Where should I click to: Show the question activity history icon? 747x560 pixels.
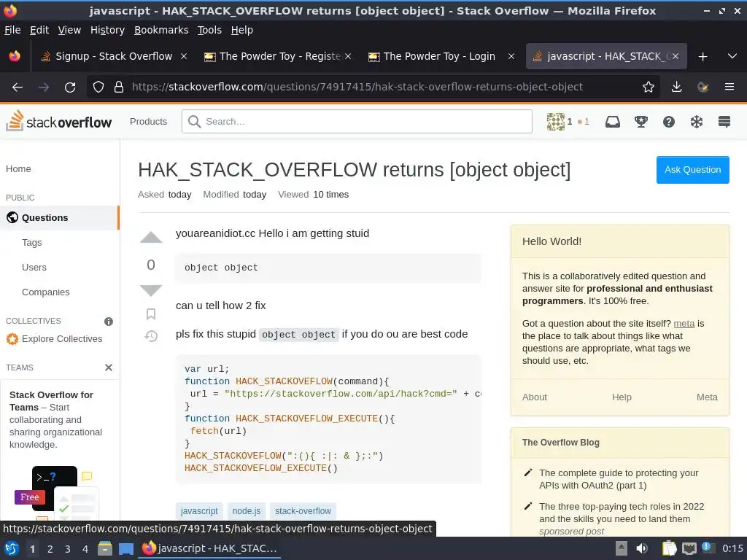coord(151,336)
